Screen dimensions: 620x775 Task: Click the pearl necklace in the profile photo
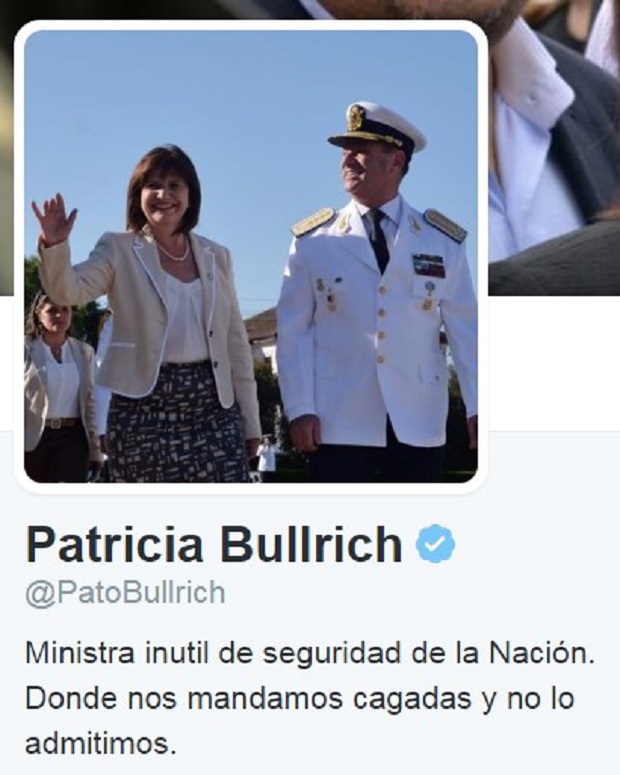tap(174, 253)
